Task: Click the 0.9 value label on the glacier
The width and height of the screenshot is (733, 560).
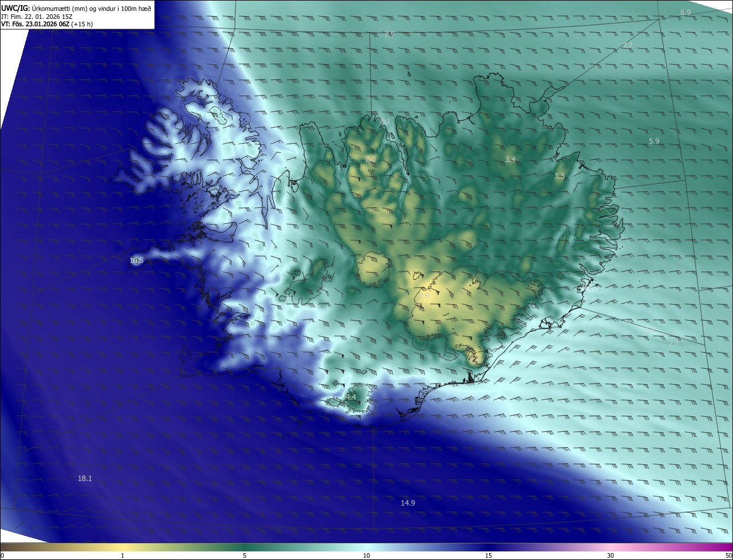Action: tap(424, 296)
